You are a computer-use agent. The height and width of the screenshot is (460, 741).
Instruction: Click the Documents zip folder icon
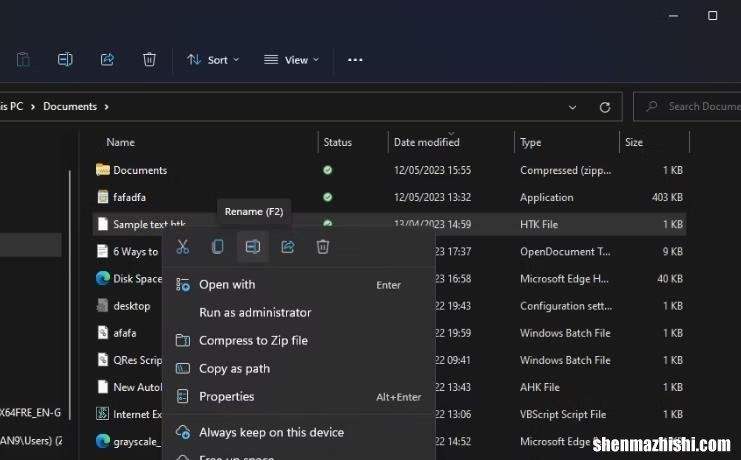pyautogui.click(x=103, y=170)
